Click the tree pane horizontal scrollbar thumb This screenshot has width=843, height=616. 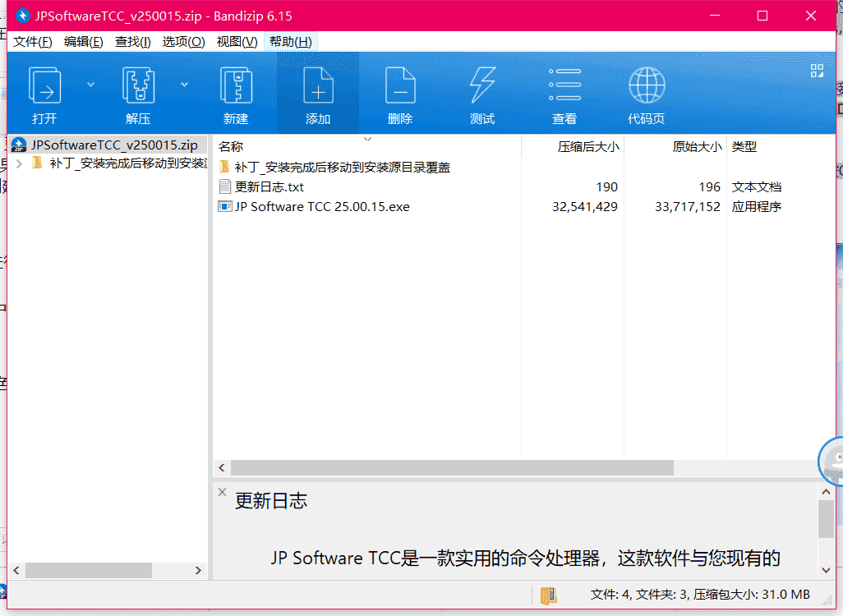(x=89, y=570)
